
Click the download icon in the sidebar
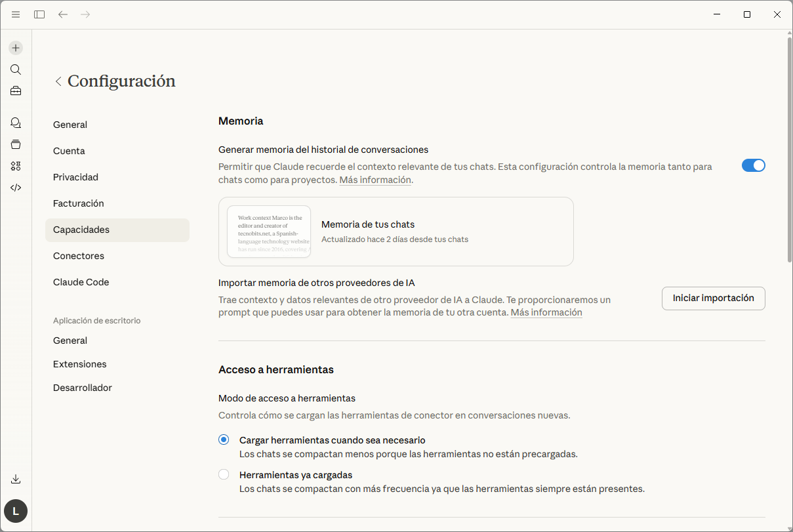point(16,479)
